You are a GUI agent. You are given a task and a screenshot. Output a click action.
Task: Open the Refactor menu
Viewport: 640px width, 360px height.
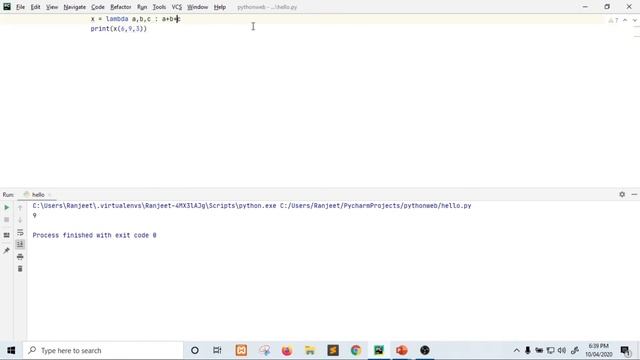click(121, 7)
